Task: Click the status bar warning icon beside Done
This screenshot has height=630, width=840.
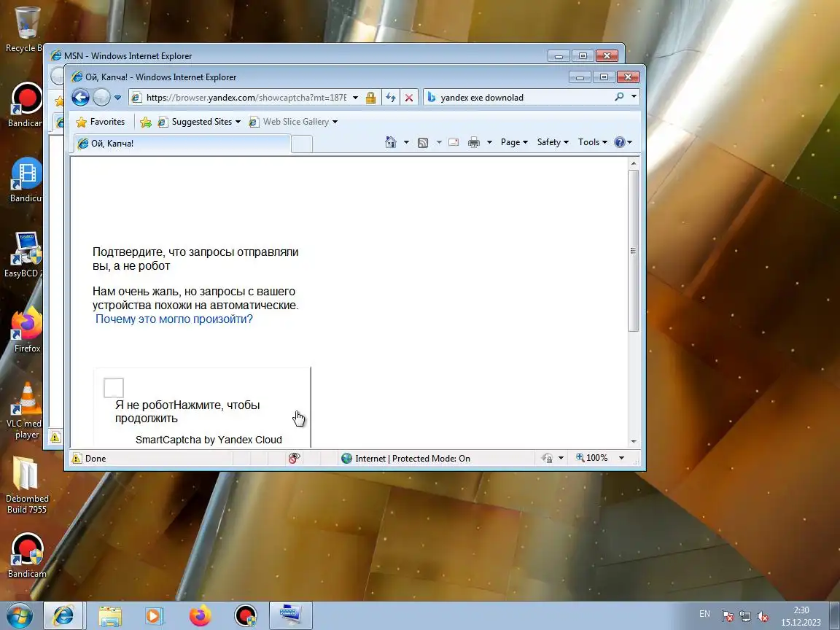Action: [x=77, y=459]
